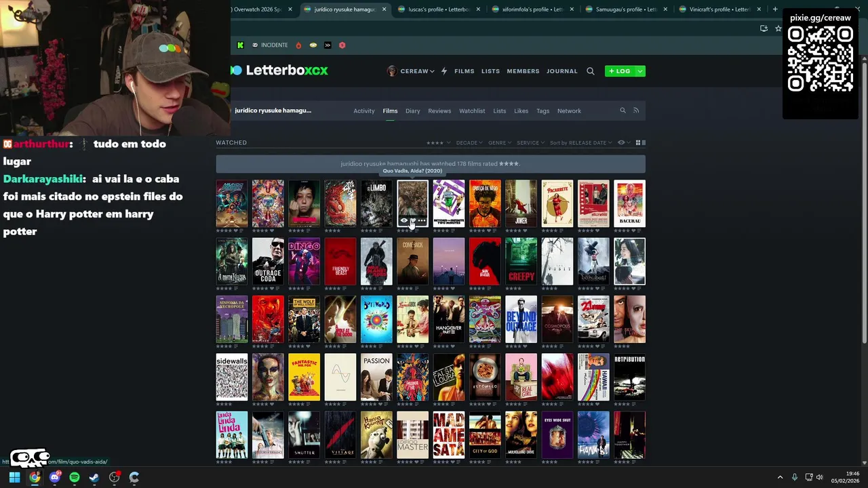Open the Eyes Wide Shut poster
The width and height of the screenshot is (868, 488).
point(557,434)
